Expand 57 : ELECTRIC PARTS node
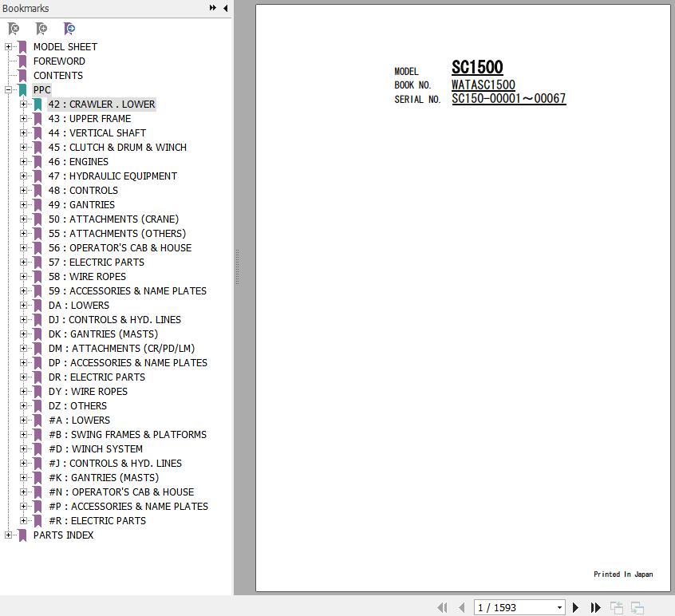 pyautogui.click(x=23, y=262)
